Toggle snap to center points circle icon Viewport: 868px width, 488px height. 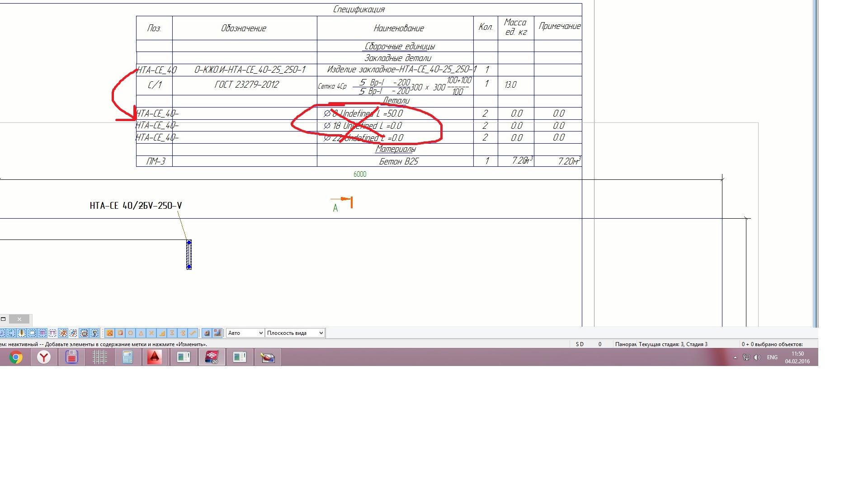point(131,333)
